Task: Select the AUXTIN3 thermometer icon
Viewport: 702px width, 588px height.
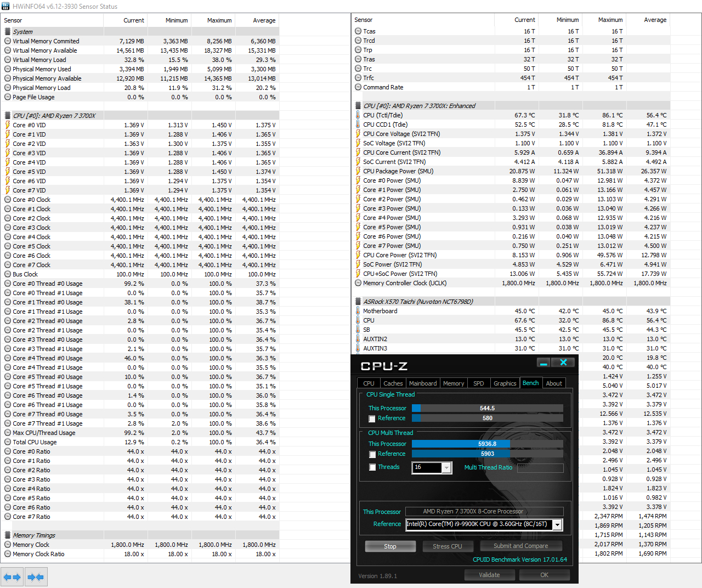Action: click(x=358, y=348)
